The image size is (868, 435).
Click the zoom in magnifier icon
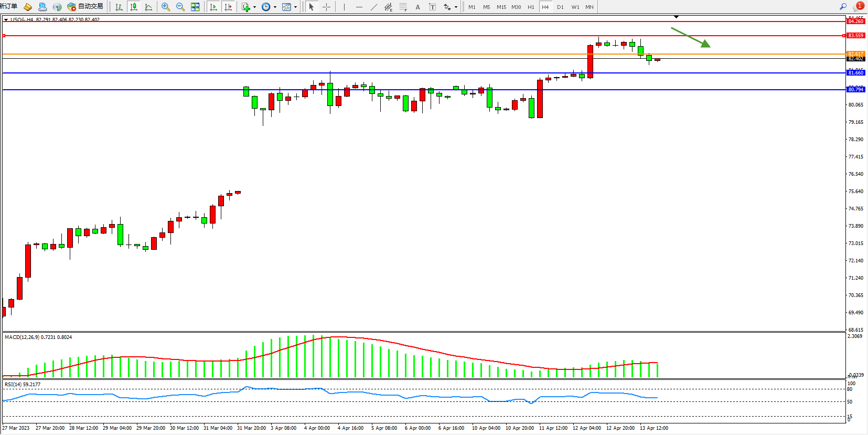(x=166, y=7)
